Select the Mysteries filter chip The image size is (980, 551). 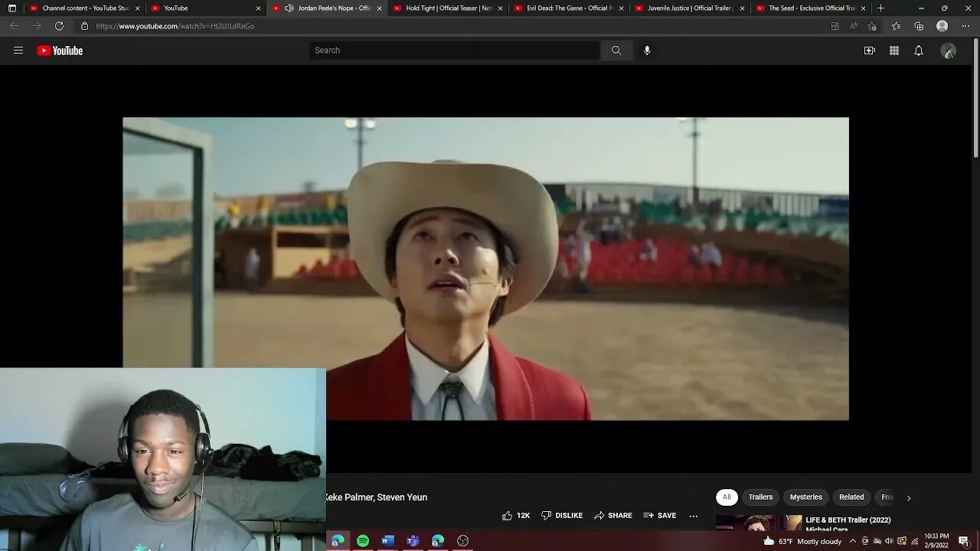[805, 497]
